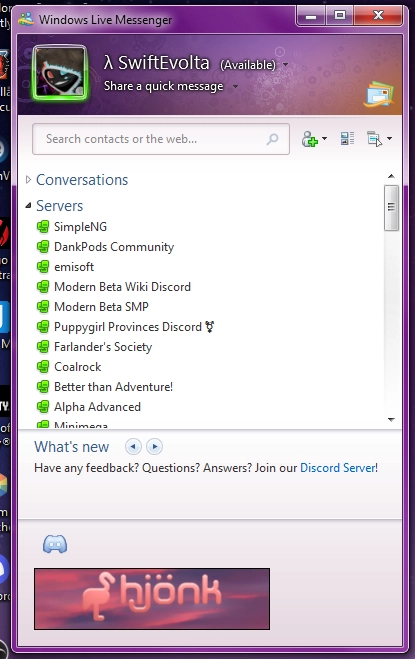Click the emisoft status icon
The height and width of the screenshot is (659, 415).
[x=43, y=267]
